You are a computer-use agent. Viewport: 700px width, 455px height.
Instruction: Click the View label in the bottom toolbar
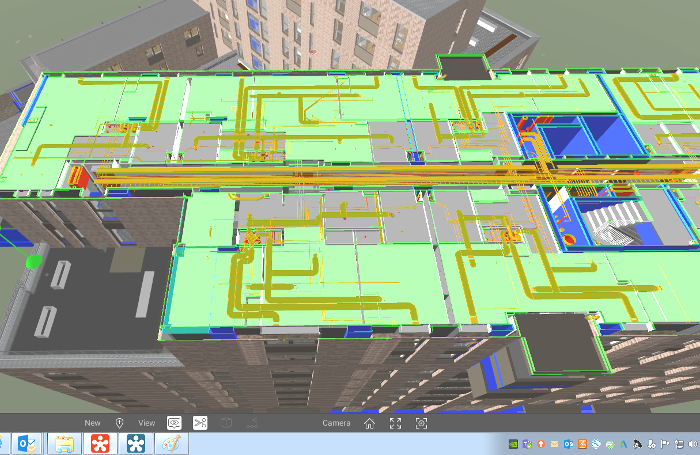click(146, 423)
